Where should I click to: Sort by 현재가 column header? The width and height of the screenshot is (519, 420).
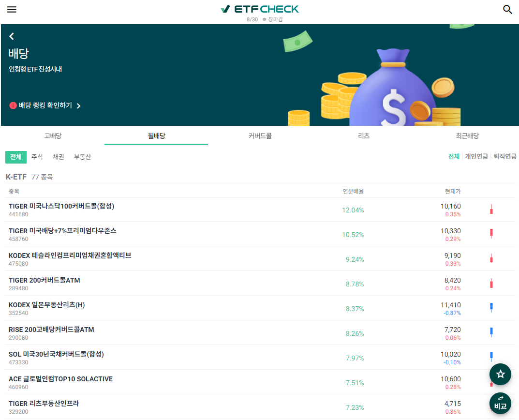[452, 191]
